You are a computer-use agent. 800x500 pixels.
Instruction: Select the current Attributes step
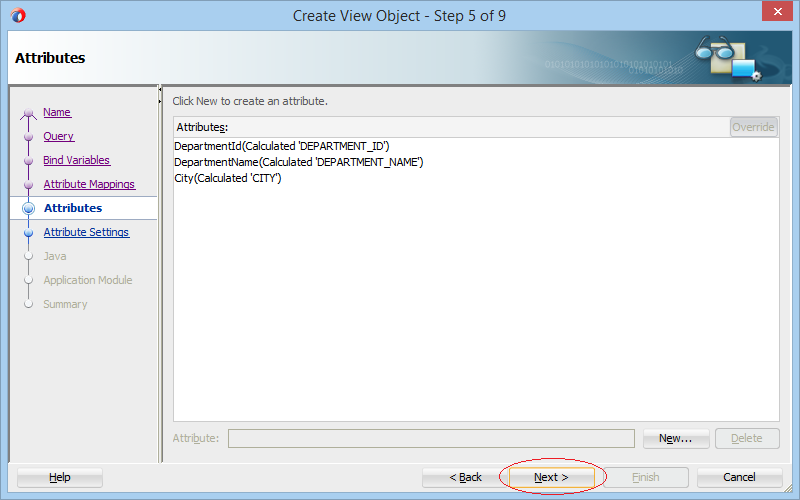point(73,208)
